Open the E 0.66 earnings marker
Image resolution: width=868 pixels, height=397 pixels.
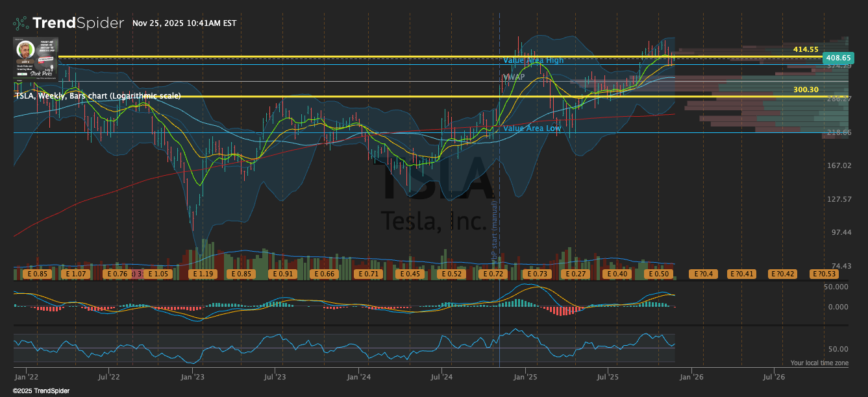[323, 274]
